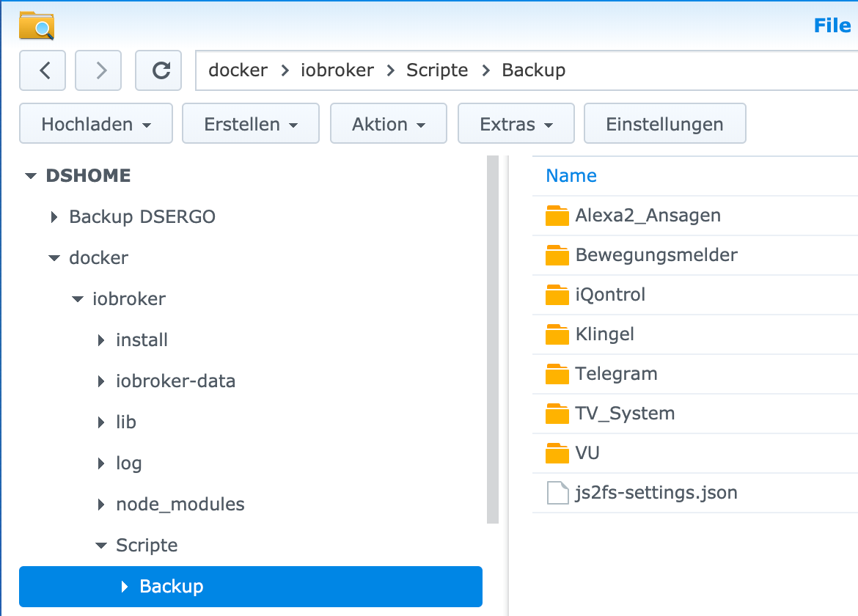Expand the Backup DSERGO tree node
Image resolution: width=858 pixels, height=616 pixels.
point(54,217)
